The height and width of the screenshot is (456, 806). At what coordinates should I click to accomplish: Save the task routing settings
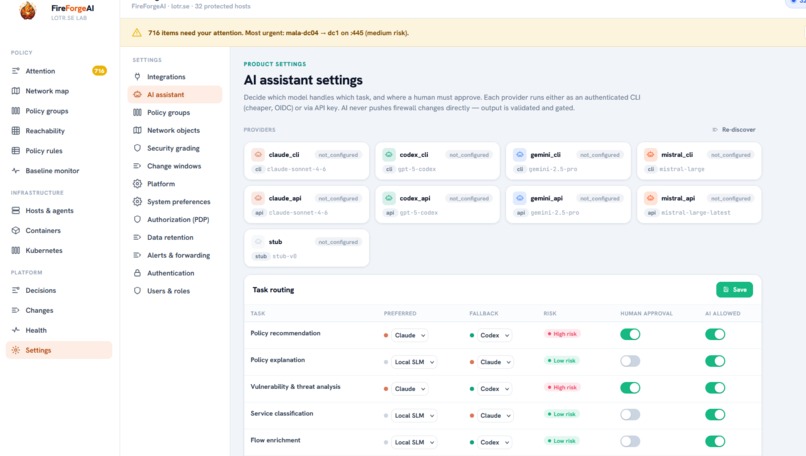tap(734, 289)
